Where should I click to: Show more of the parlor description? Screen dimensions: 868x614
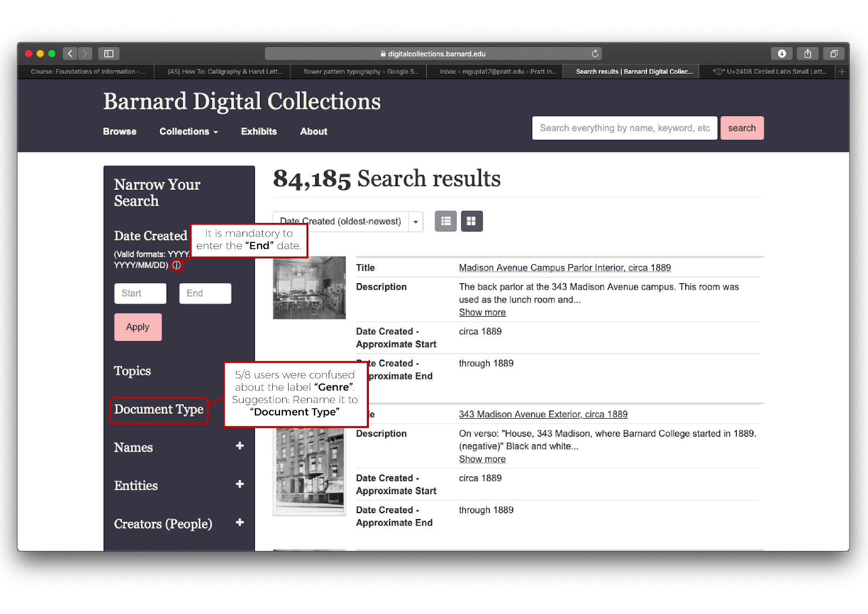[482, 312]
